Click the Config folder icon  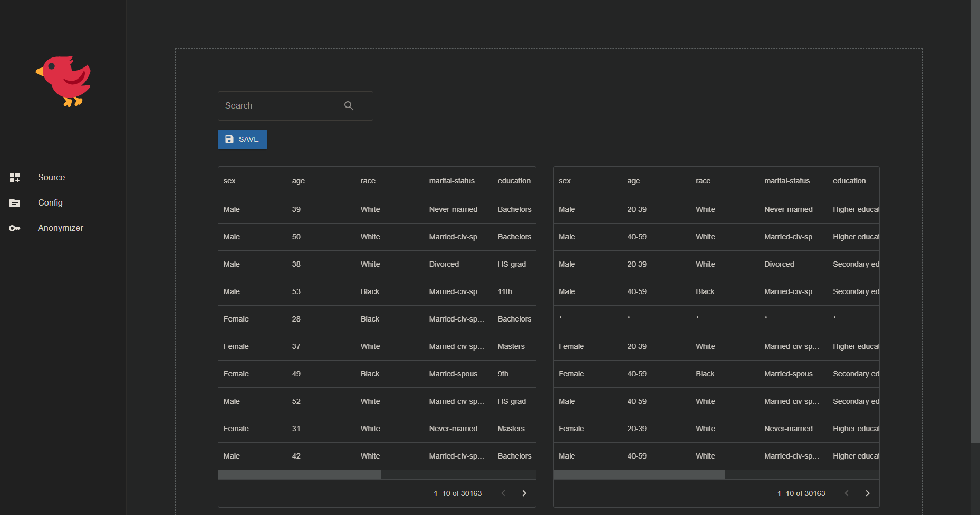click(x=15, y=203)
